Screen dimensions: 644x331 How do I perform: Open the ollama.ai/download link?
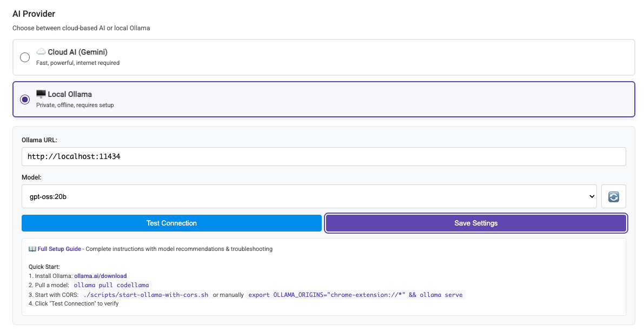point(101,275)
